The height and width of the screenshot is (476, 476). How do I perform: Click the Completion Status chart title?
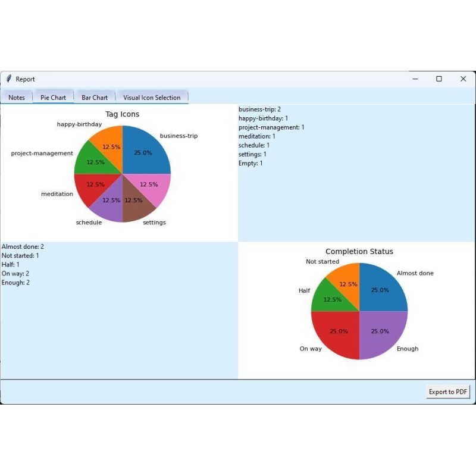tap(359, 252)
